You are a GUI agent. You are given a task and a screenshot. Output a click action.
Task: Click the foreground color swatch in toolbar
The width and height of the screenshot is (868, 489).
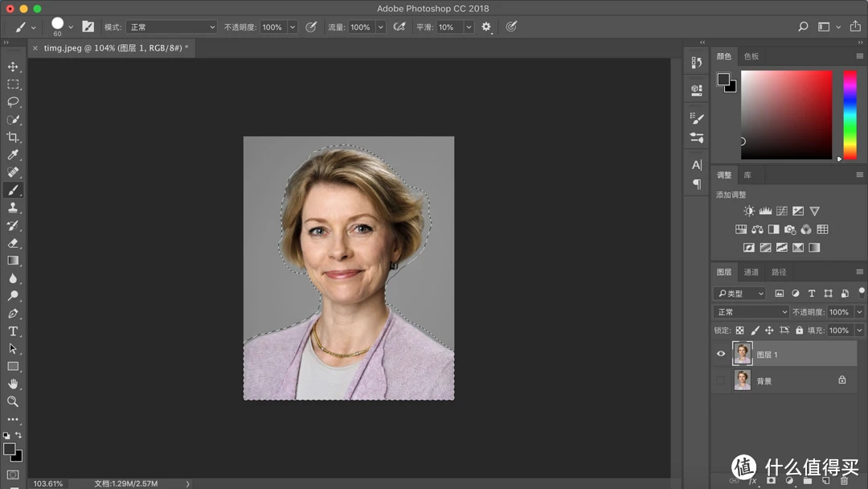coord(9,449)
